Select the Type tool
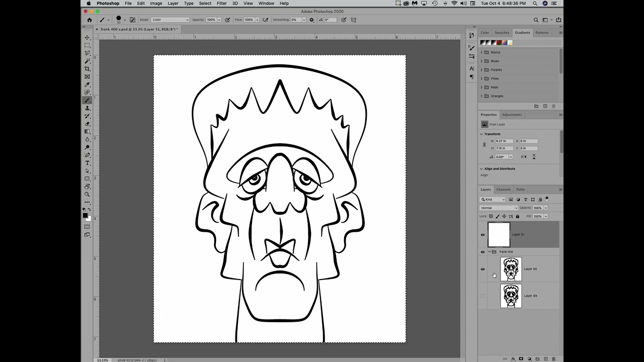 click(x=87, y=163)
